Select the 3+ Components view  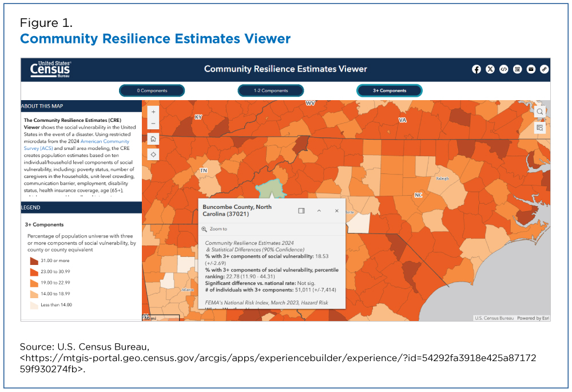pos(390,90)
